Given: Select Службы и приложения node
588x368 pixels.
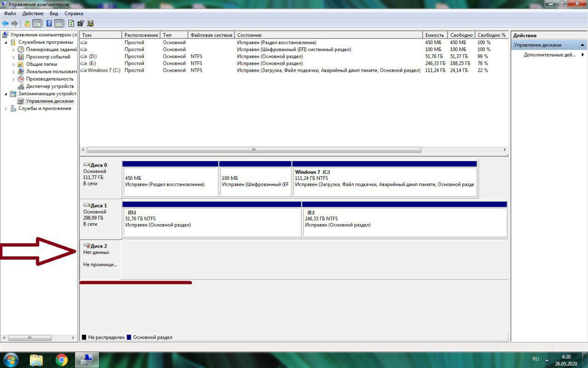Looking at the screenshot, I should pos(45,108).
